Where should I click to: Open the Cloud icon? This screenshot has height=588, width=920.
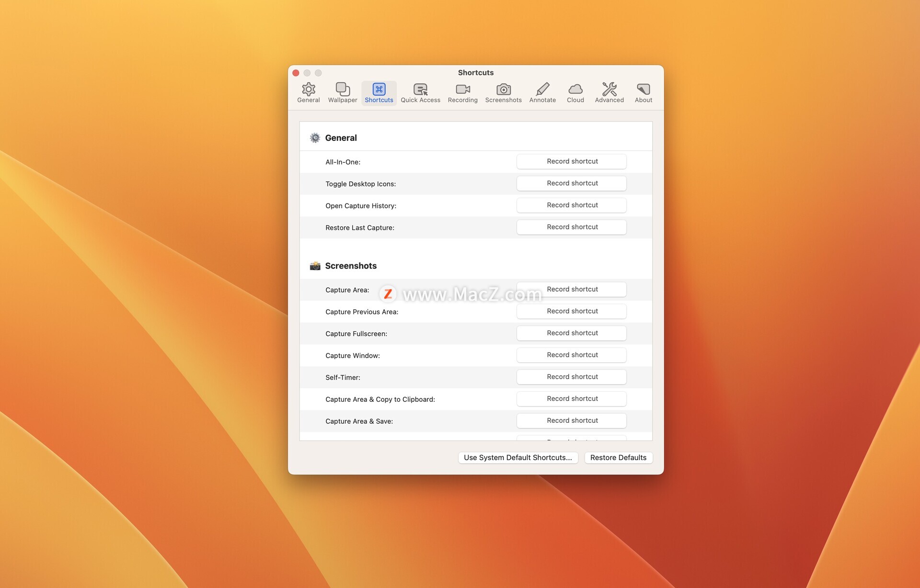tap(575, 90)
